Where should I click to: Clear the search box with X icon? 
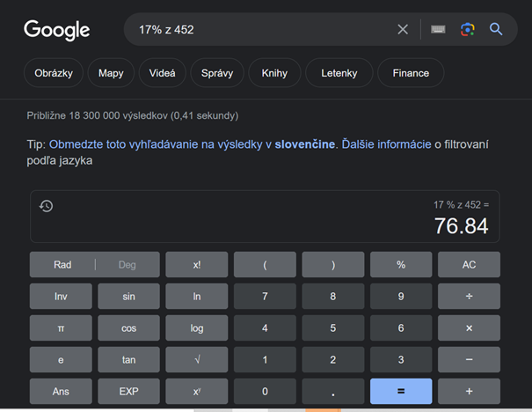403,30
